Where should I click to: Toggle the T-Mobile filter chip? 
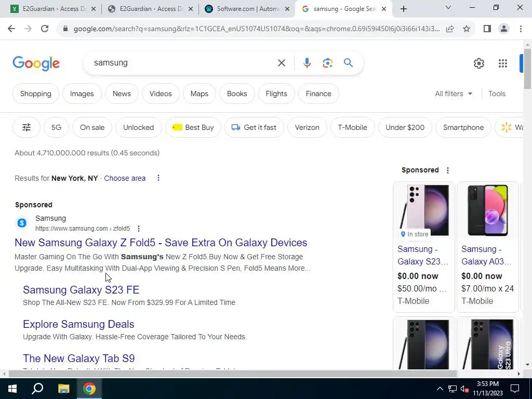[353, 127]
